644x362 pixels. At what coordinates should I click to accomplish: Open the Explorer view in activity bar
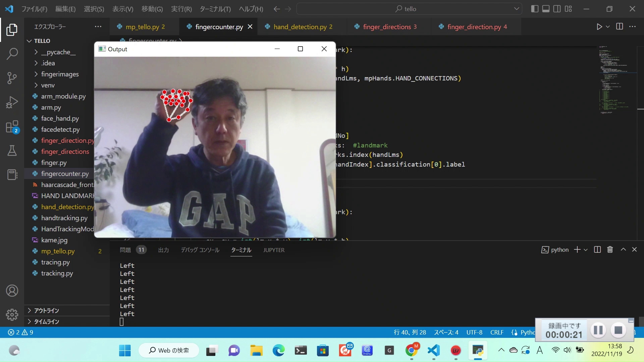pyautogui.click(x=12, y=30)
